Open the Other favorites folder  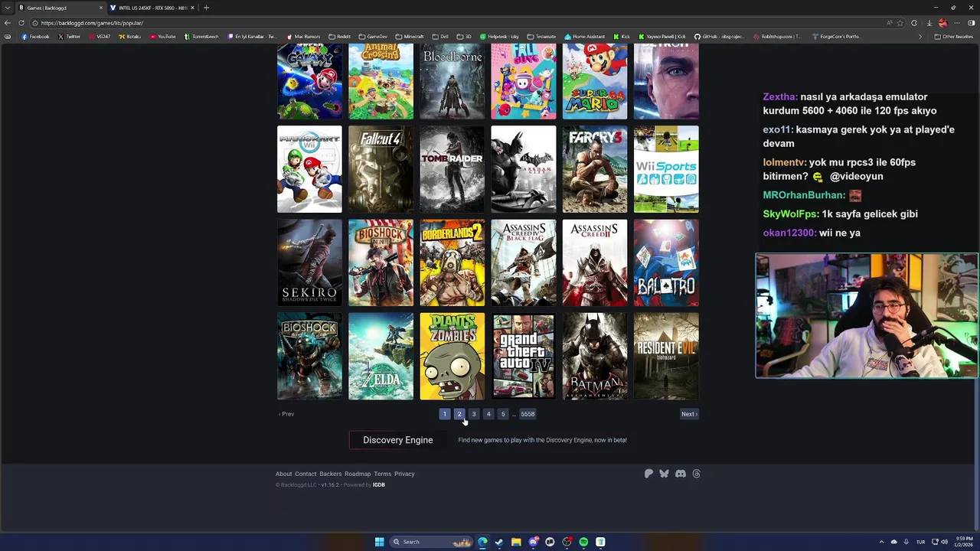(953, 37)
